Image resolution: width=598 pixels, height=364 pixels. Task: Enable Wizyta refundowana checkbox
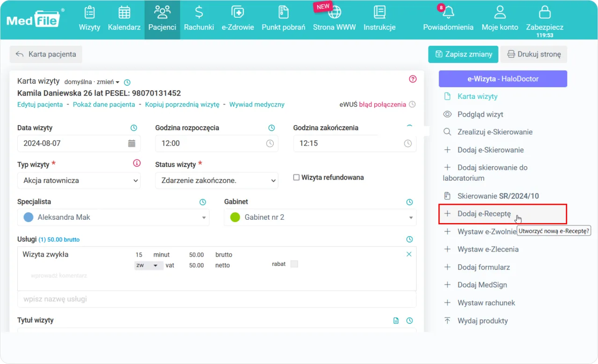coord(296,177)
